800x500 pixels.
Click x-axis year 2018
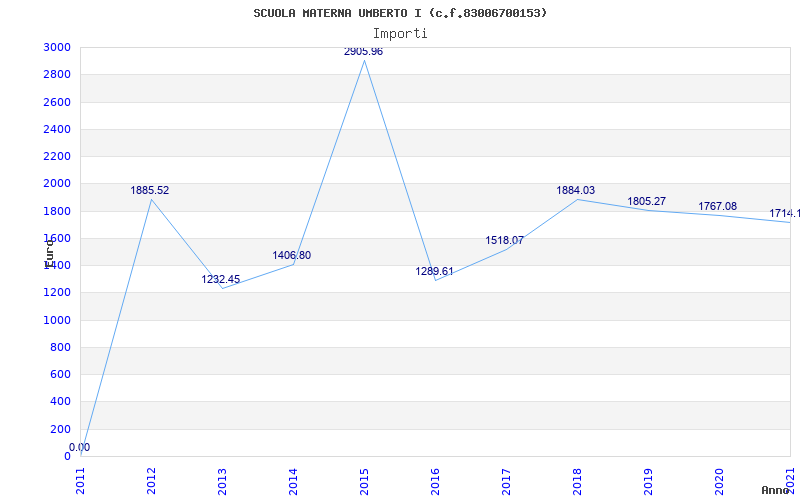(577, 481)
